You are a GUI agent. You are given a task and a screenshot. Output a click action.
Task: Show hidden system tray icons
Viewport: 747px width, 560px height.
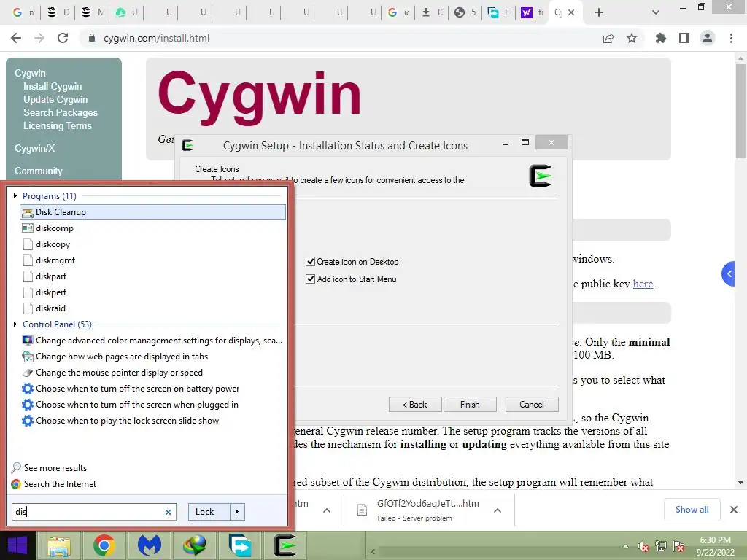pyautogui.click(x=625, y=546)
